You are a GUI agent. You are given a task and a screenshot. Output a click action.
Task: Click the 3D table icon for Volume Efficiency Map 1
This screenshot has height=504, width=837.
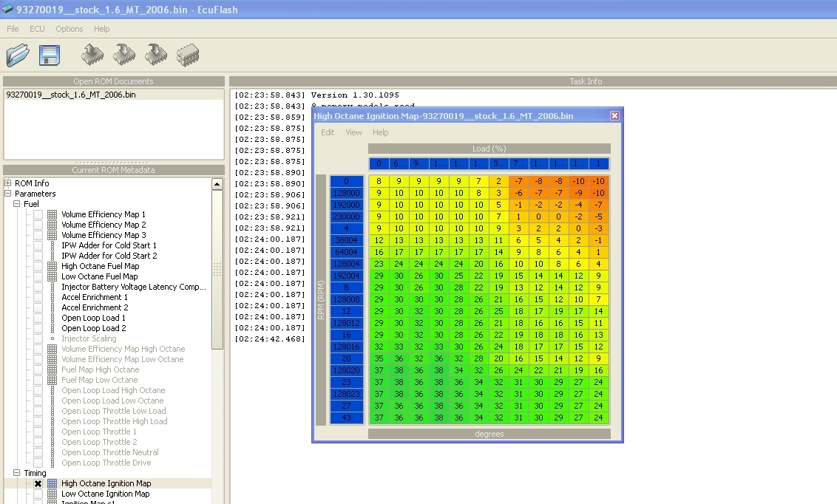click(x=52, y=214)
